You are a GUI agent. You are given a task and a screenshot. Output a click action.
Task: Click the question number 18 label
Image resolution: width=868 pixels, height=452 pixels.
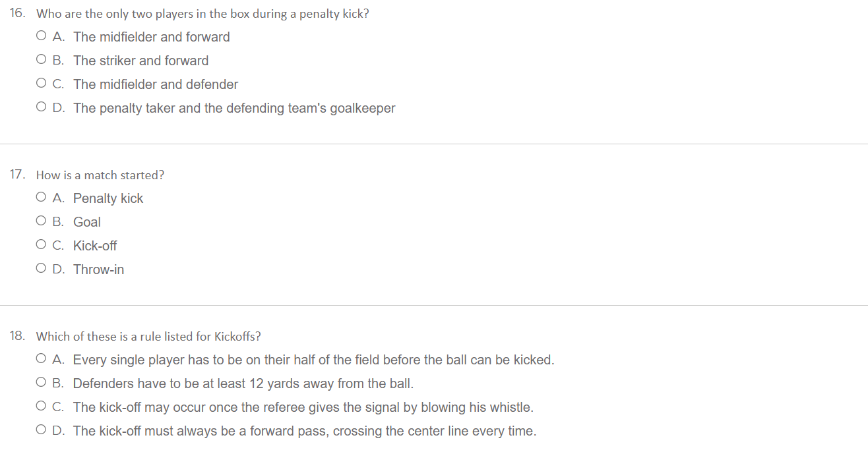pyautogui.click(x=18, y=336)
